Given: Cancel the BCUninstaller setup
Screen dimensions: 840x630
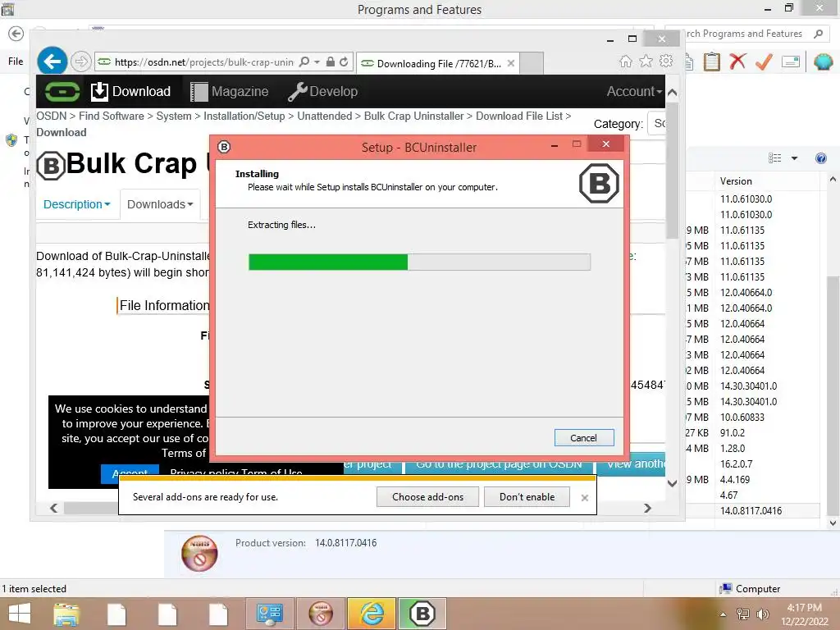Looking at the screenshot, I should pos(584,438).
